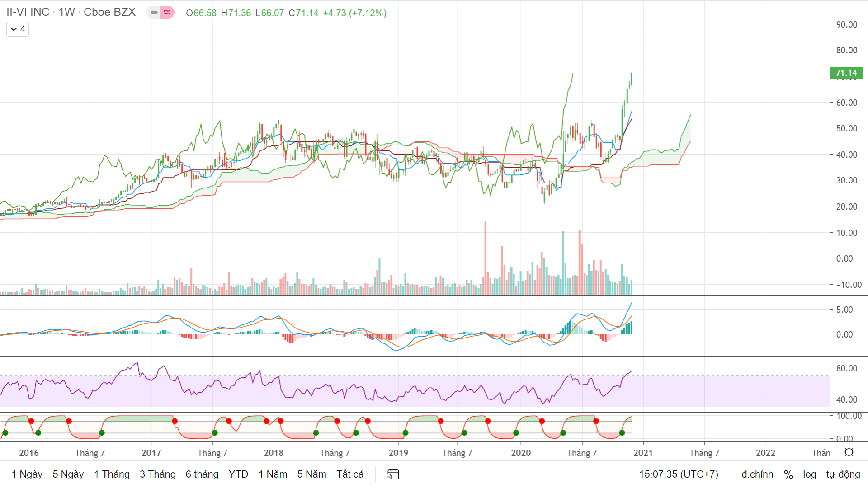Select the 3 Tháng time range
The width and height of the screenshot is (868, 488).
pos(158,474)
